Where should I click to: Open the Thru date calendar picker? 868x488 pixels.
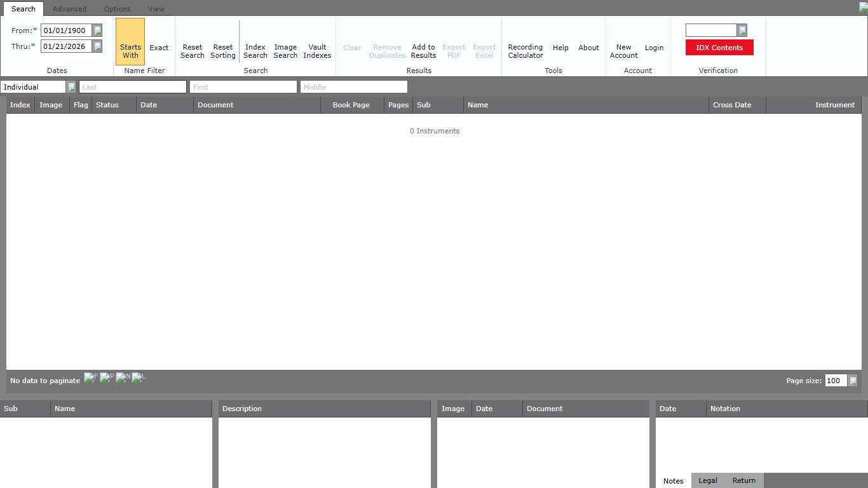click(97, 46)
